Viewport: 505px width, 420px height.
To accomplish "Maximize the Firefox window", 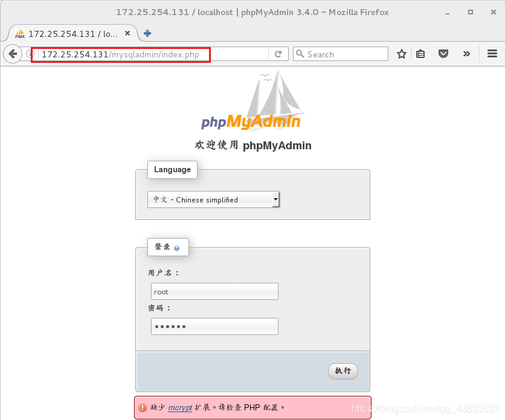I will coord(471,12).
